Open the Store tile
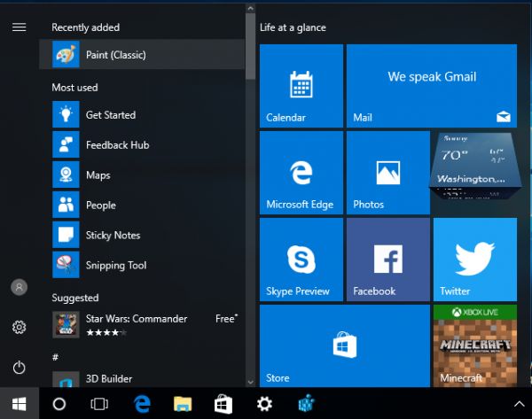Viewport: 532px width, 419px height. [x=345, y=345]
